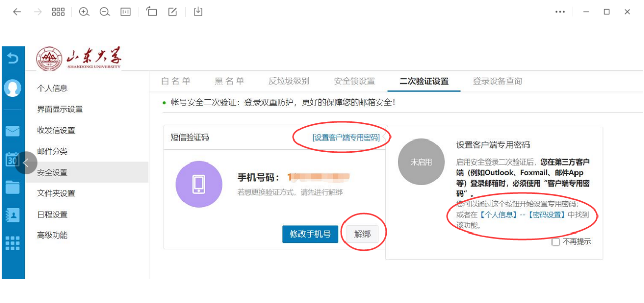Open 日程设置 in the settings menu
The height and width of the screenshot is (303, 644).
pyautogui.click(x=52, y=214)
